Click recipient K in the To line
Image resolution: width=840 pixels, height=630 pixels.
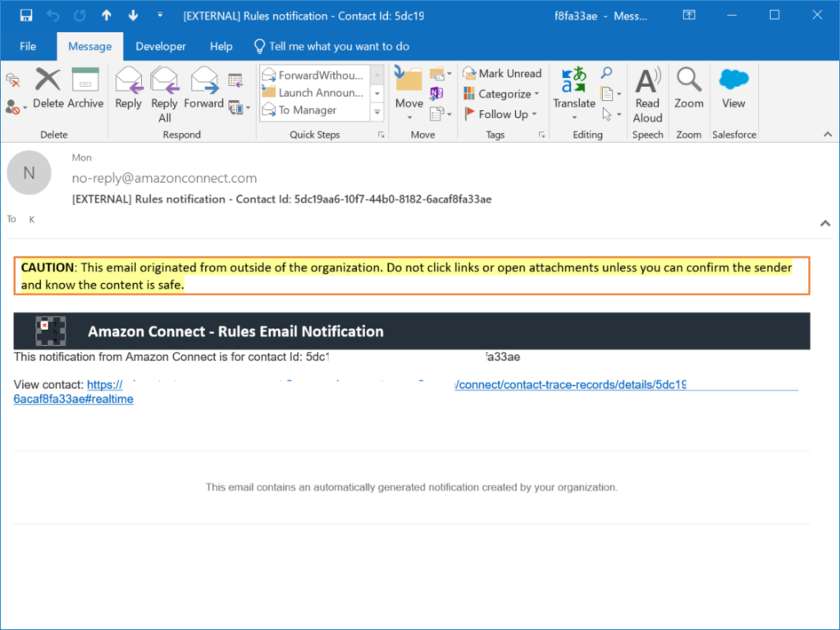(32, 219)
